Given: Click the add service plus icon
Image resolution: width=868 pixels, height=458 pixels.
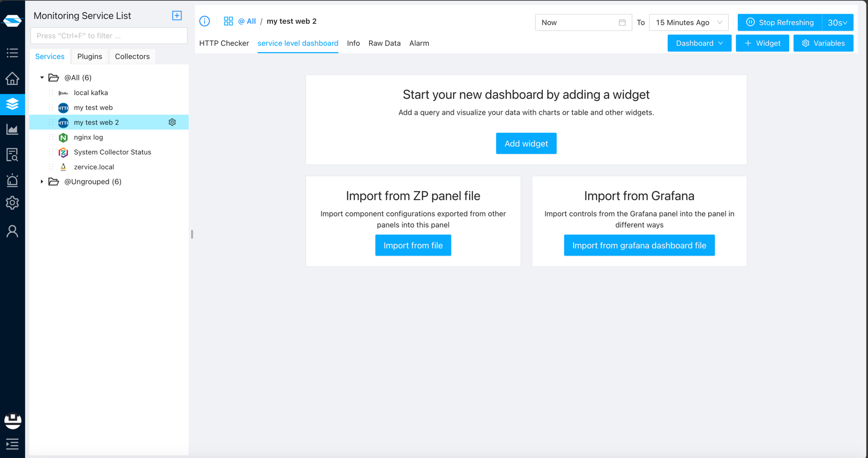Looking at the screenshot, I should (177, 16).
